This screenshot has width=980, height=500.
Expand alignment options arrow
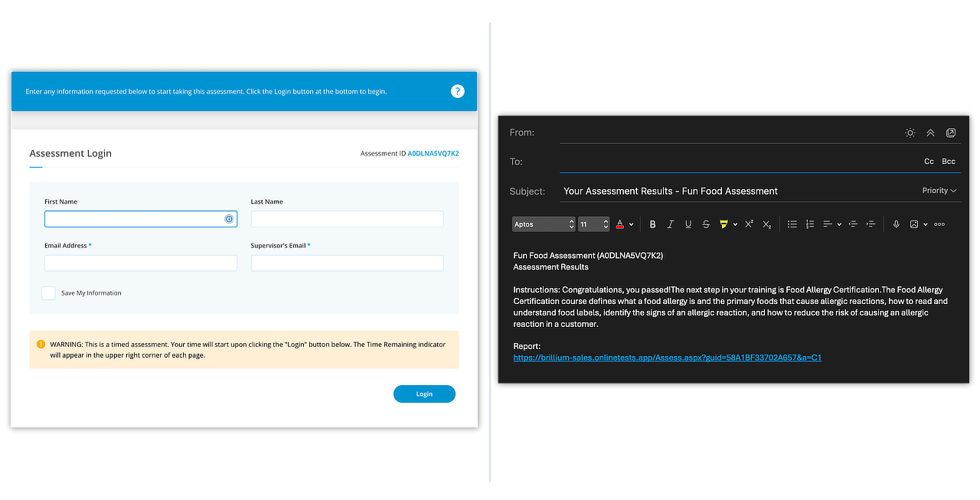(839, 224)
